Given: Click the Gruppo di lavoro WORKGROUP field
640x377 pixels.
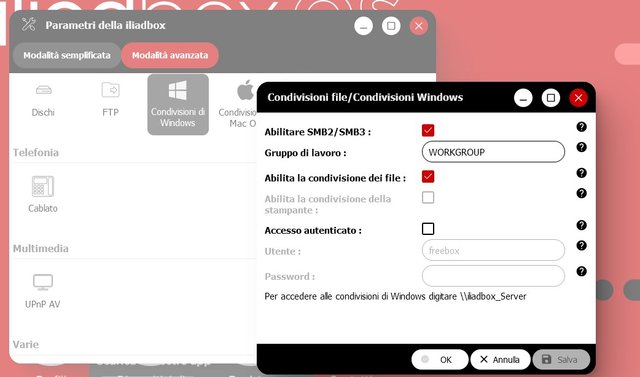Looking at the screenshot, I should tap(493, 152).
